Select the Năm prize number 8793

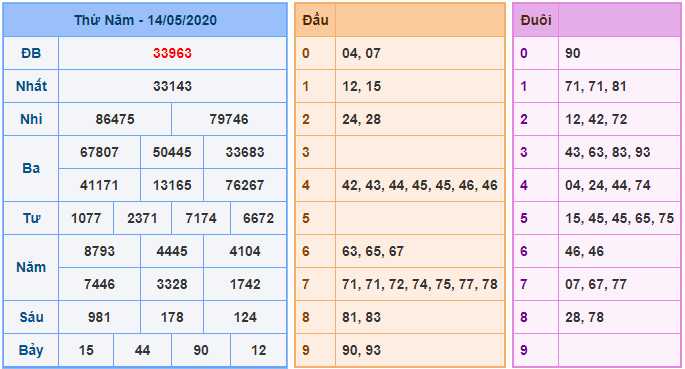(99, 251)
